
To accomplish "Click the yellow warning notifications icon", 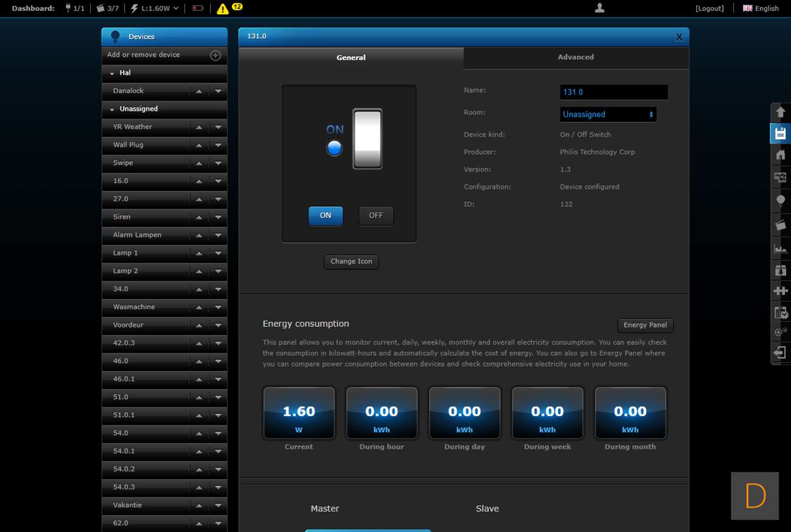I will tap(223, 9).
